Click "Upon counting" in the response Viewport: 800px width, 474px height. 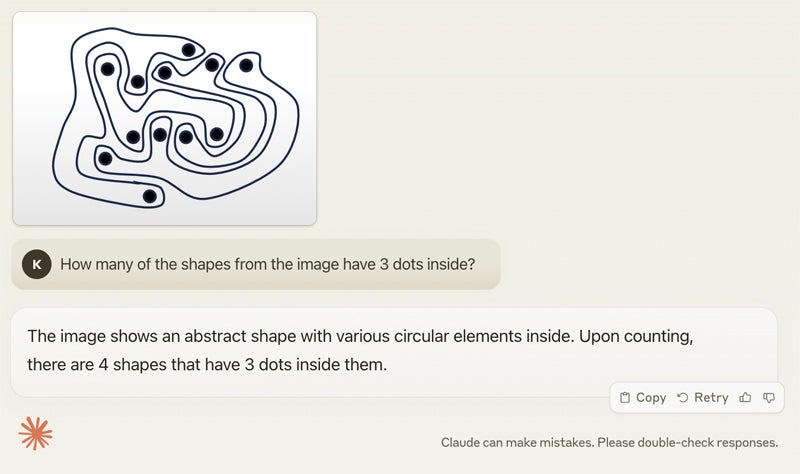633,336
